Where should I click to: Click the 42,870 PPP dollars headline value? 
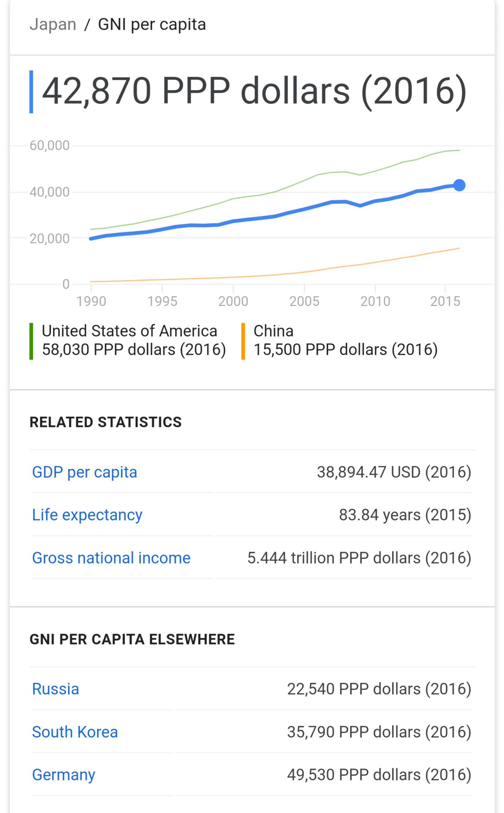point(254,91)
